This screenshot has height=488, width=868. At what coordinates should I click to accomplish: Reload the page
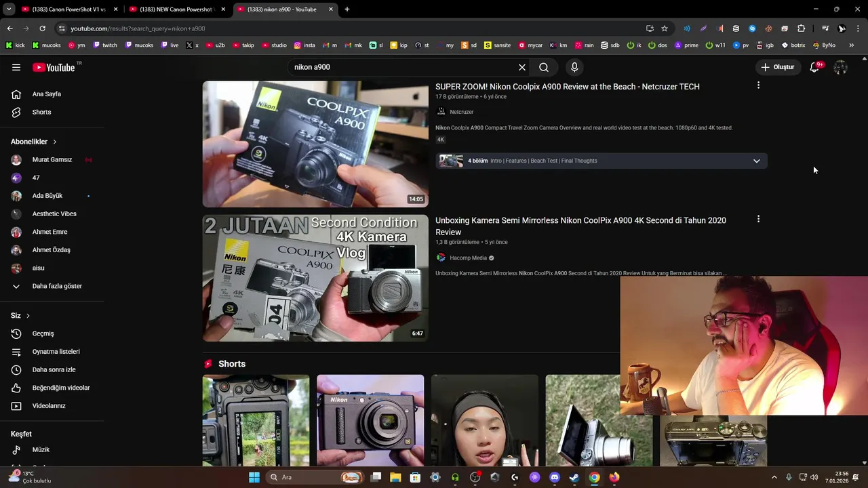[42, 28]
